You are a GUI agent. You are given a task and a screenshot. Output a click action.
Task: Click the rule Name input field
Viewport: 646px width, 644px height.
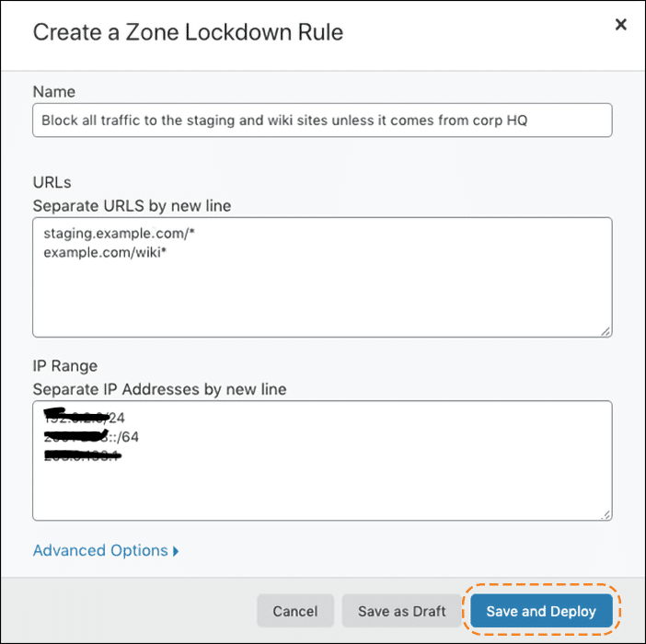[x=322, y=121]
